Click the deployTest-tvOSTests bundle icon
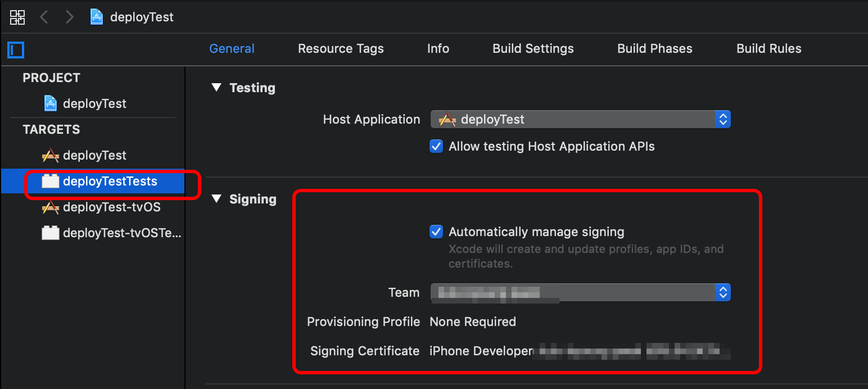 tap(51, 233)
